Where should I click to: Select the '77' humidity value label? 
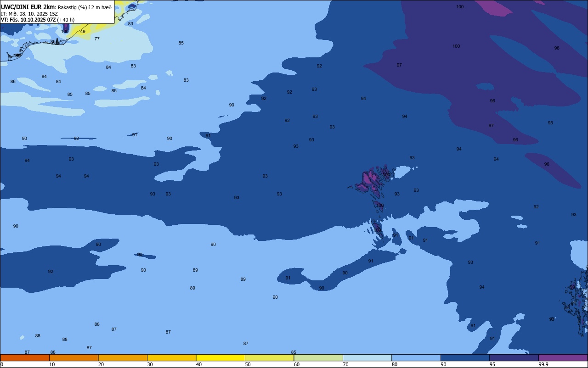pos(97,39)
